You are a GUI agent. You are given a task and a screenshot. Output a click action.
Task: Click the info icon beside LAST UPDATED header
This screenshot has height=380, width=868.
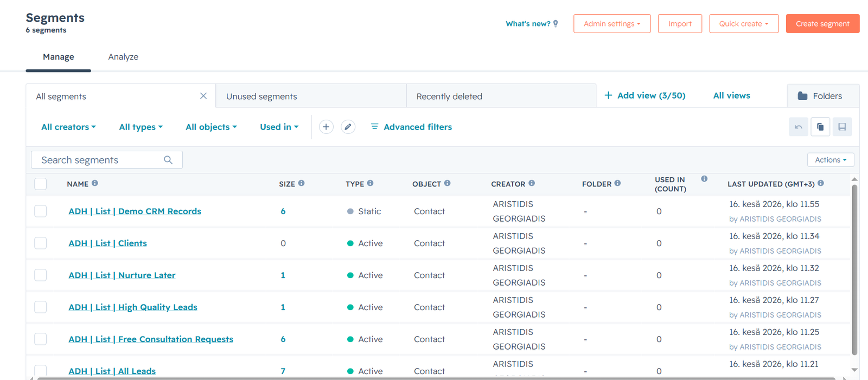pyautogui.click(x=821, y=183)
